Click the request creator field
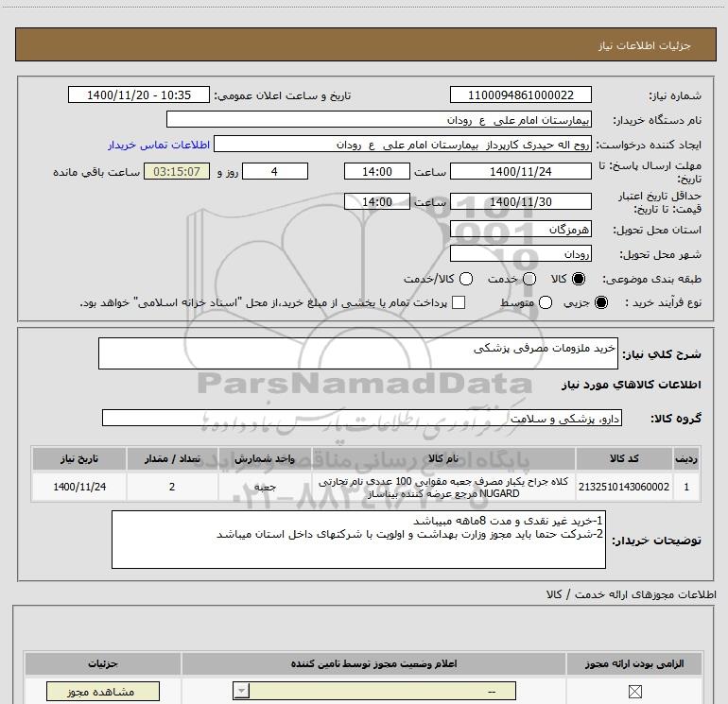The image size is (728, 704). (403, 144)
